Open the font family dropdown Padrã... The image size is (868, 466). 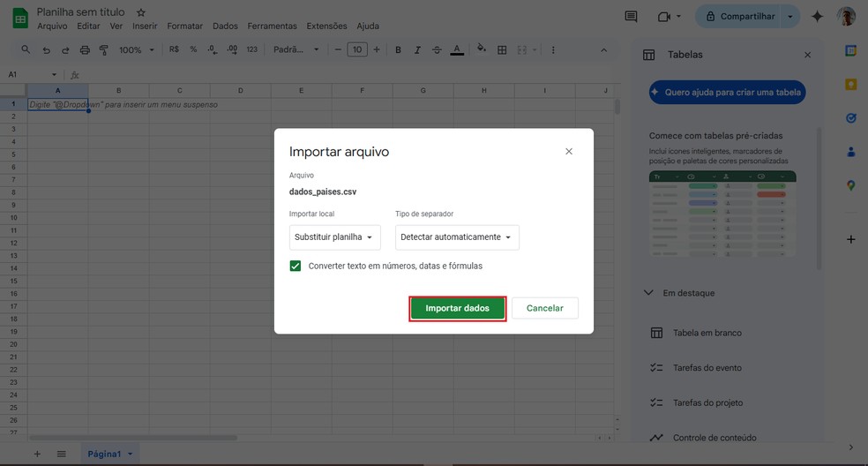[296, 50]
